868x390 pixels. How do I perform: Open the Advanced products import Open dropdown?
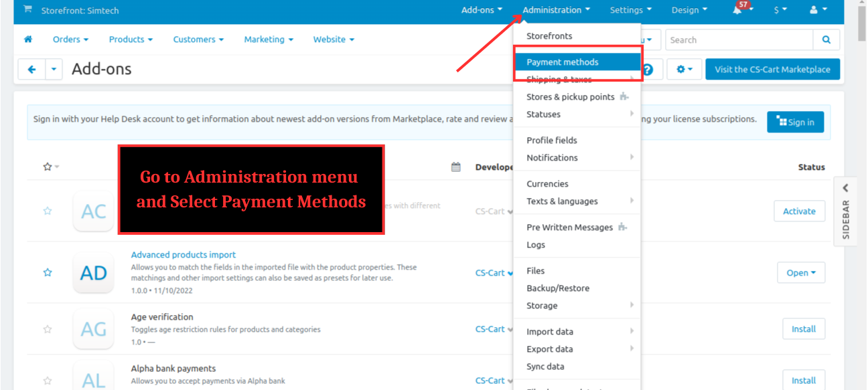tap(801, 272)
